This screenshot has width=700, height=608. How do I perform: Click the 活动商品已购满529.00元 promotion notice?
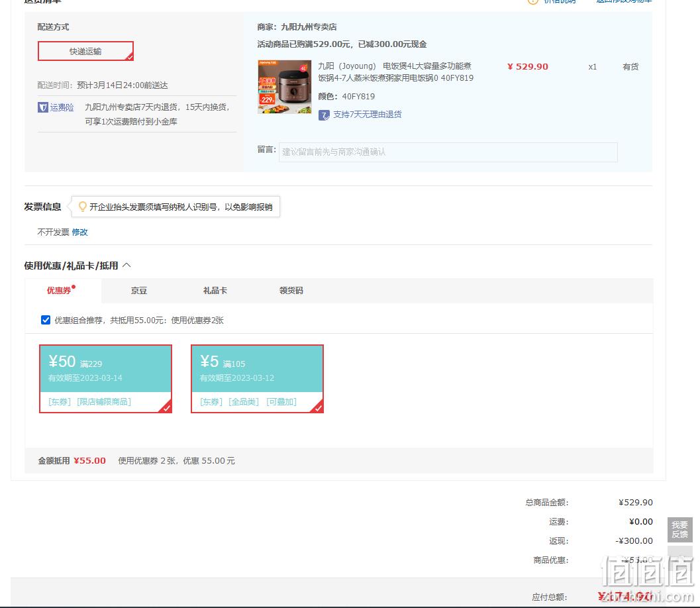[342, 44]
